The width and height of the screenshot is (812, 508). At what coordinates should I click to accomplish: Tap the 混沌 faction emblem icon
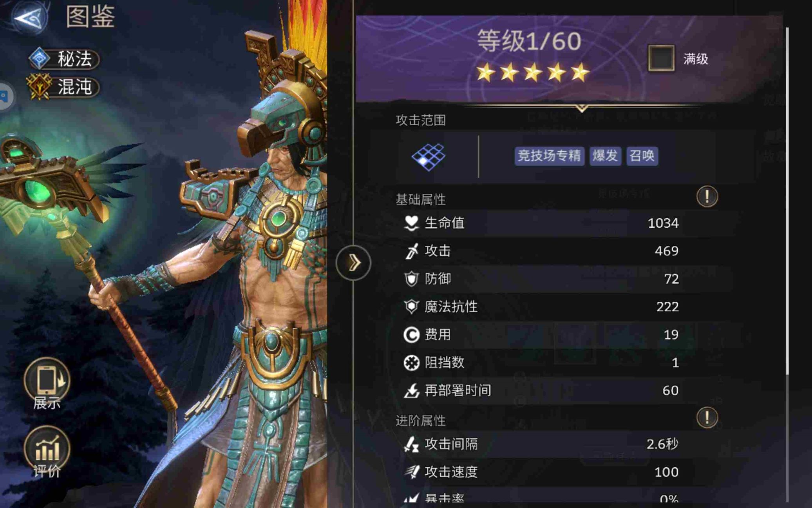38,87
